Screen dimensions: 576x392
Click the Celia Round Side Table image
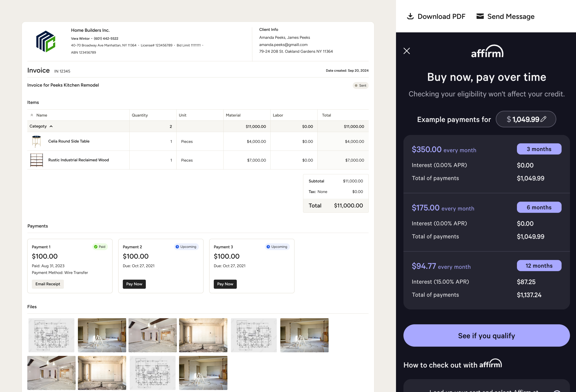point(36,141)
